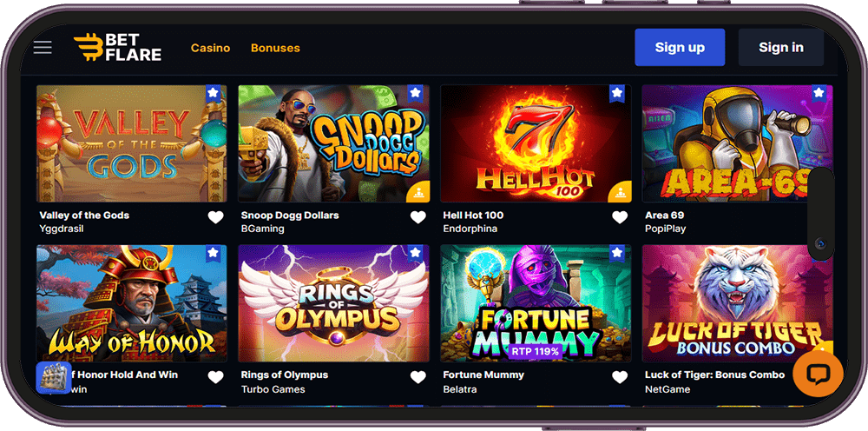Toggle the heart for Snoop Dogg Dollars
The height and width of the screenshot is (431, 868).
(418, 218)
